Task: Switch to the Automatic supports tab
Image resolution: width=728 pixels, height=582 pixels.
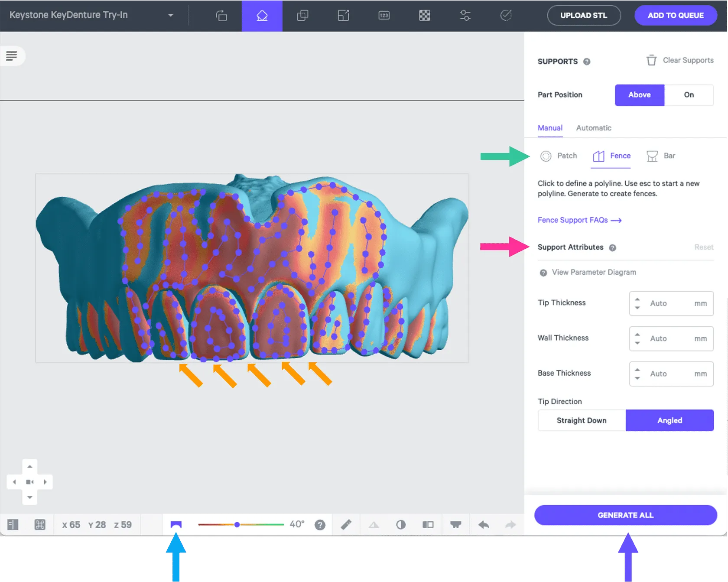Action: [594, 128]
